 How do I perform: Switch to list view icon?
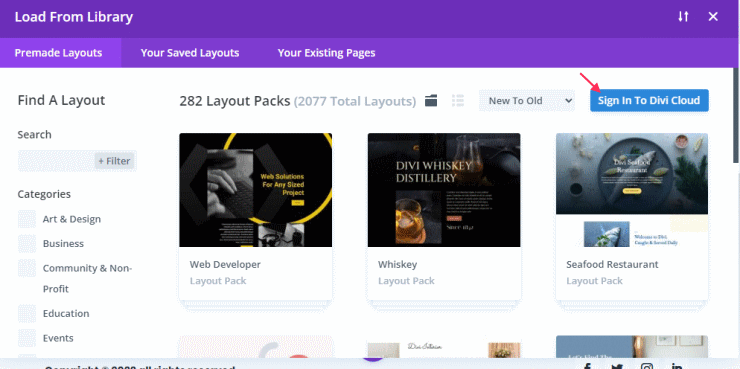tap(458, 101)
